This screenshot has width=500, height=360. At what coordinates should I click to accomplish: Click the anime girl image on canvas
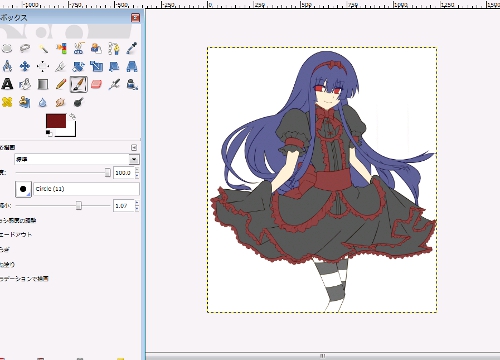coord(322,180)
